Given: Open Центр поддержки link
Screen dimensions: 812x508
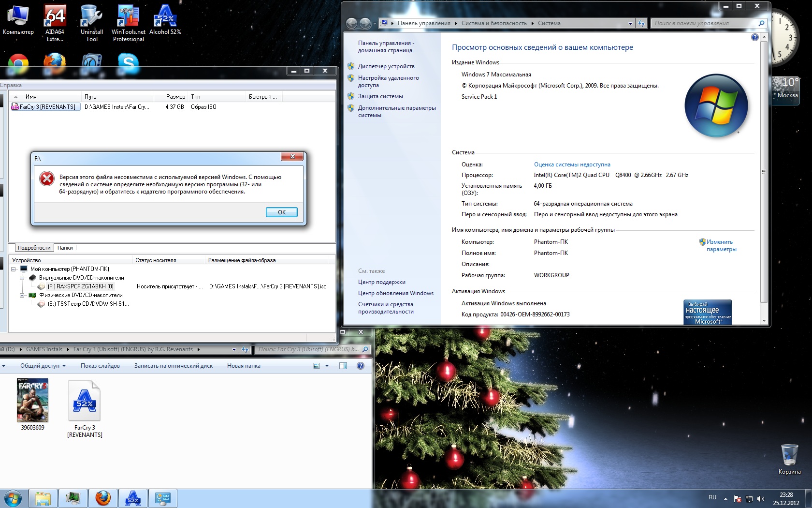Looking at the screenshot, I should (x=382, y=282).
